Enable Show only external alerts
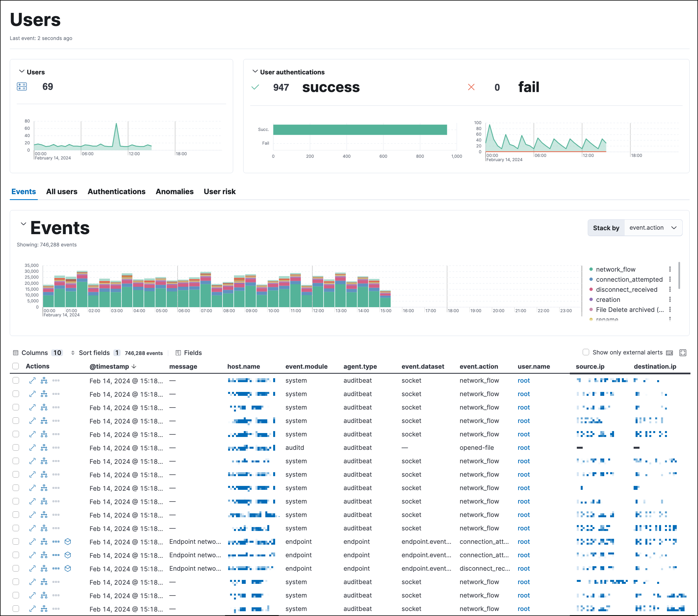 (x=586, y=352)
